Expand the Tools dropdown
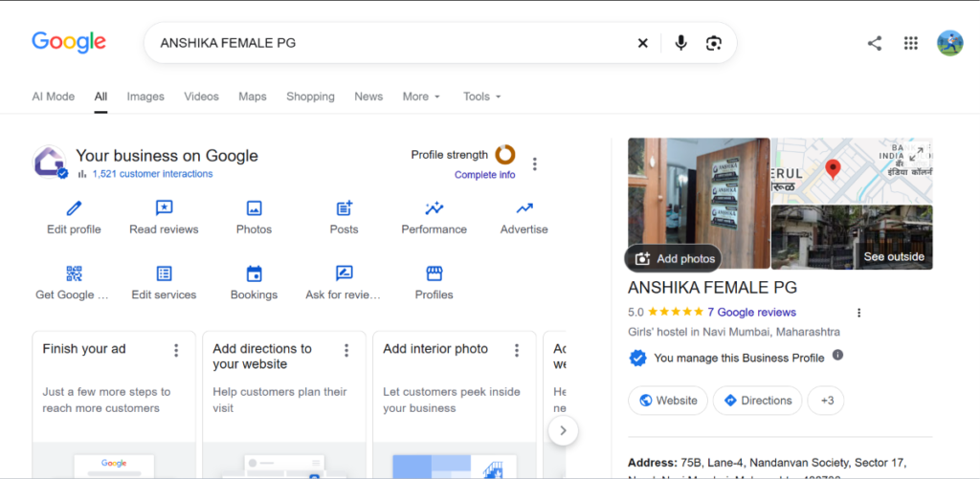The image size is (980, 479). [x=482, y=97]
